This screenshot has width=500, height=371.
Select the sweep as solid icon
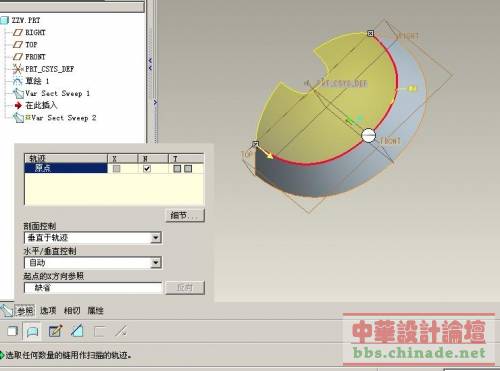12,331
